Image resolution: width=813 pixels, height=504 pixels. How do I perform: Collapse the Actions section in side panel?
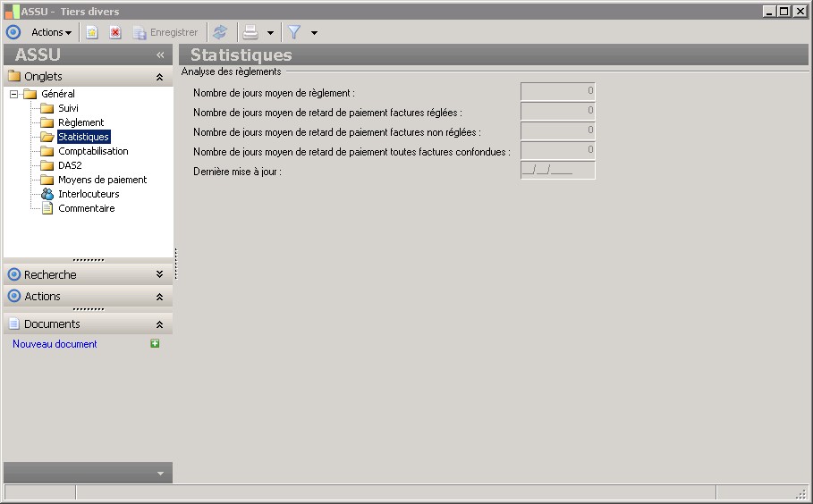pos(160,297)
